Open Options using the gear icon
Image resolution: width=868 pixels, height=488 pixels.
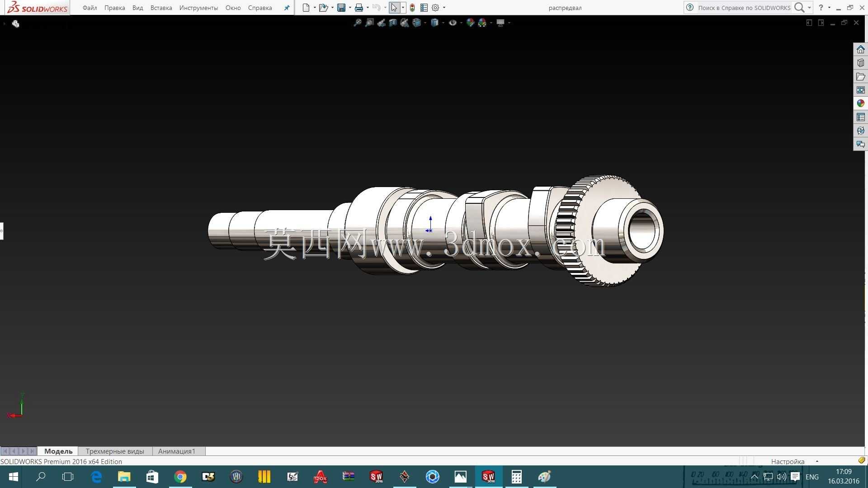pos(435,8)
